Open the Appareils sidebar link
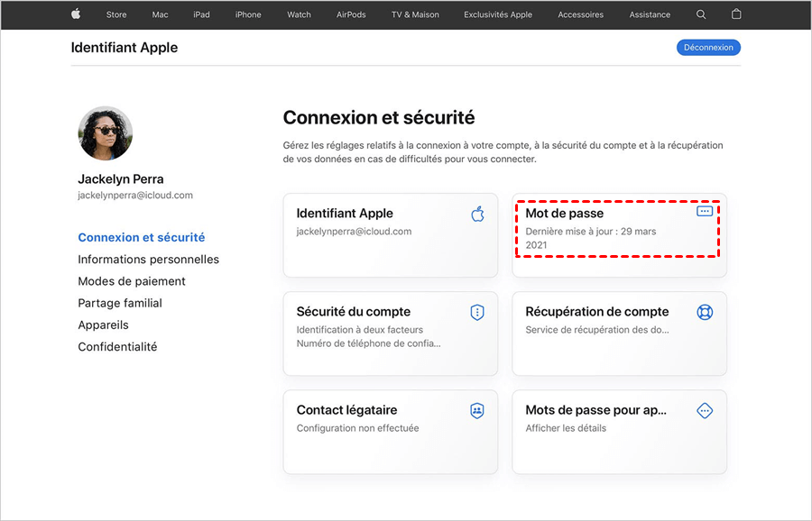The image size is (812, 521). [x=103, y=324]
